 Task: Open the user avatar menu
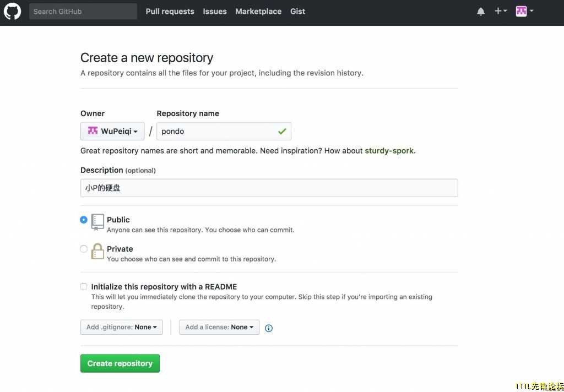click(524, 11)
